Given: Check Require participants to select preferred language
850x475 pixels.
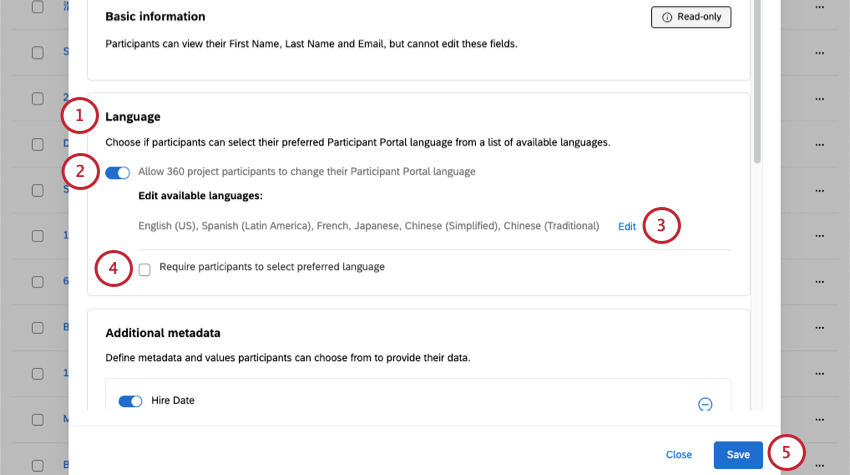Looking at the screenshot, I should (146, 269).
